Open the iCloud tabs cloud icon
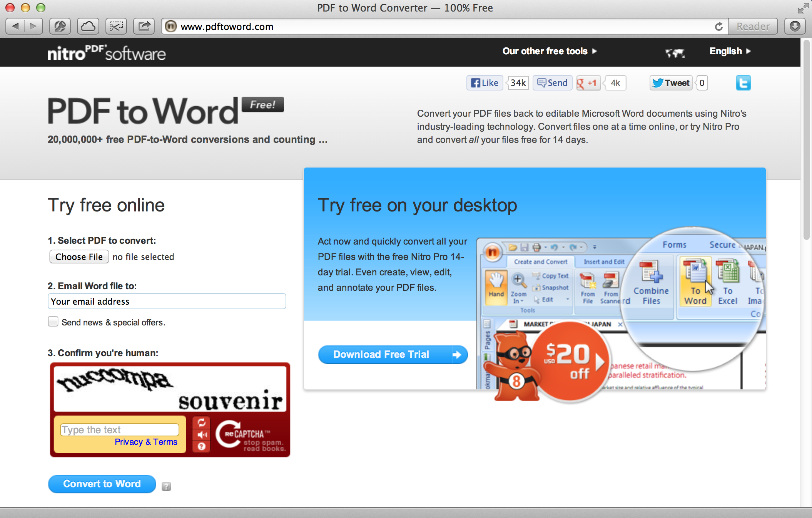The width and height of the screenshot is (812, 518). 88,26
